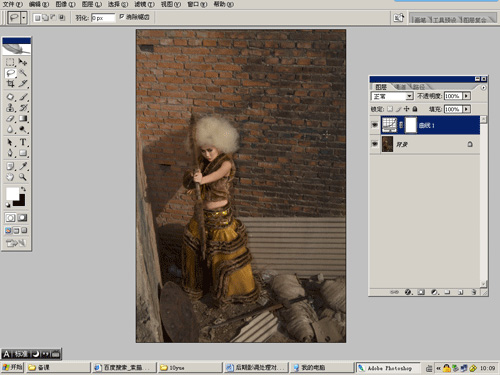The image size is (500, 375).
Task: Toggle lock image pixels
Action: pos(399,109)
